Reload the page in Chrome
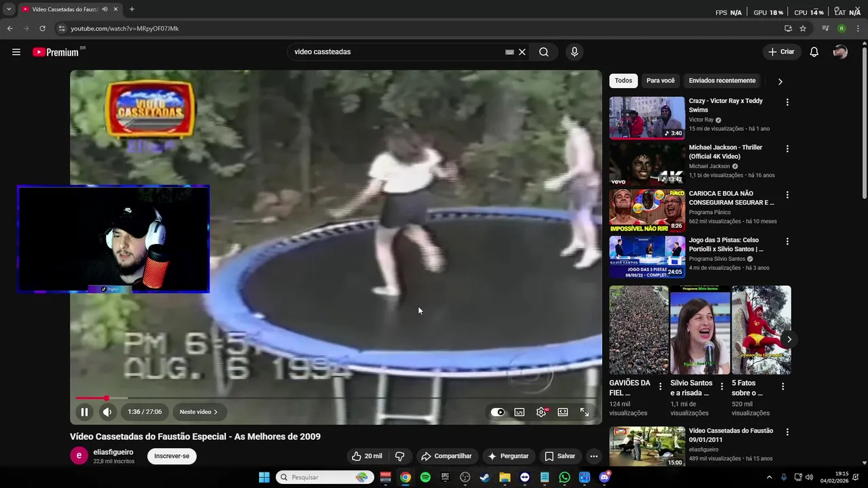Image resolution: width=868 pixels, height=488 pixels. [42, 28]
